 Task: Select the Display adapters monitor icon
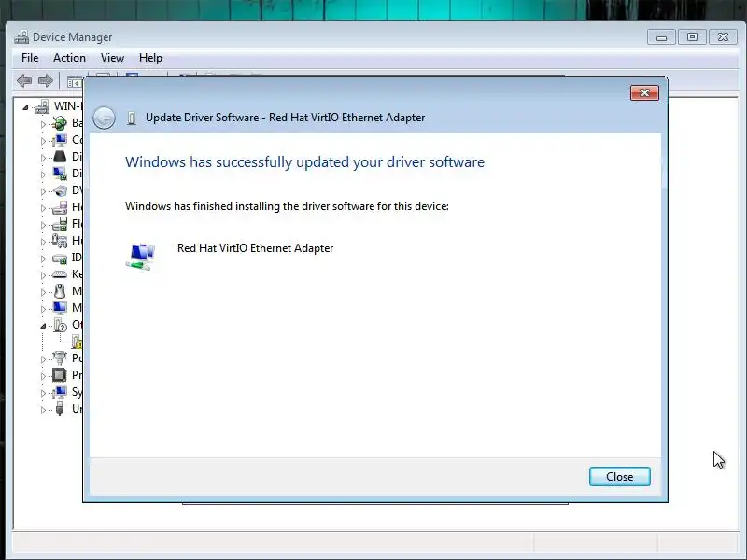point(60,174)
